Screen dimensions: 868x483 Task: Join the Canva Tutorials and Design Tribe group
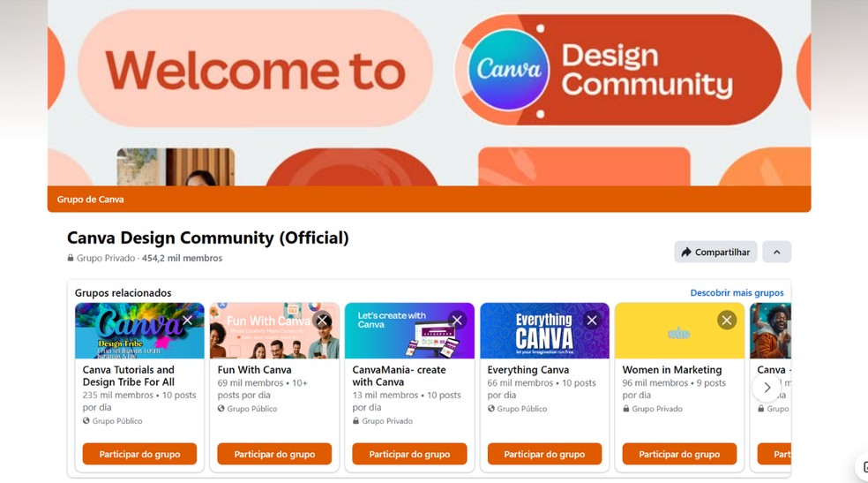(x=139, y=454)
